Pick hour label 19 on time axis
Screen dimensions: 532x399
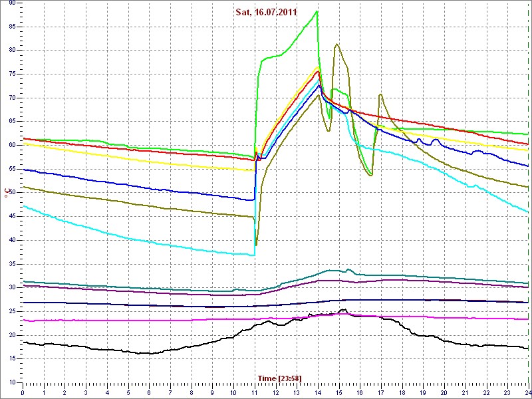424,392
